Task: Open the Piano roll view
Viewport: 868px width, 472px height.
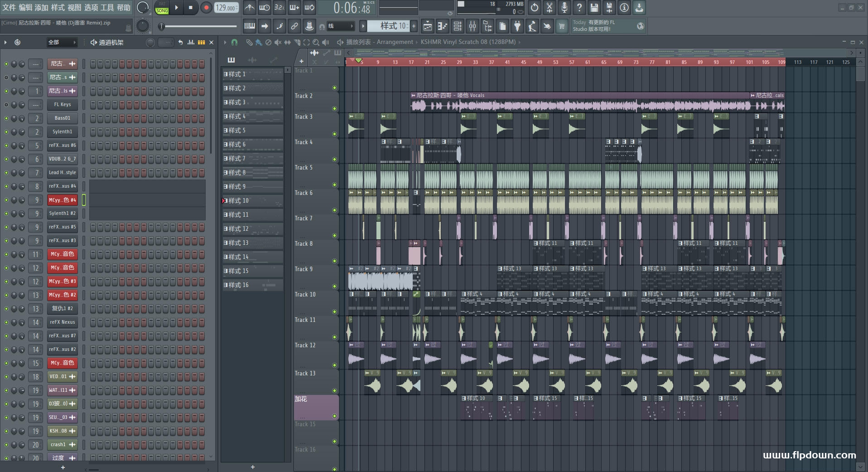Action: click(x=442, y=26)
